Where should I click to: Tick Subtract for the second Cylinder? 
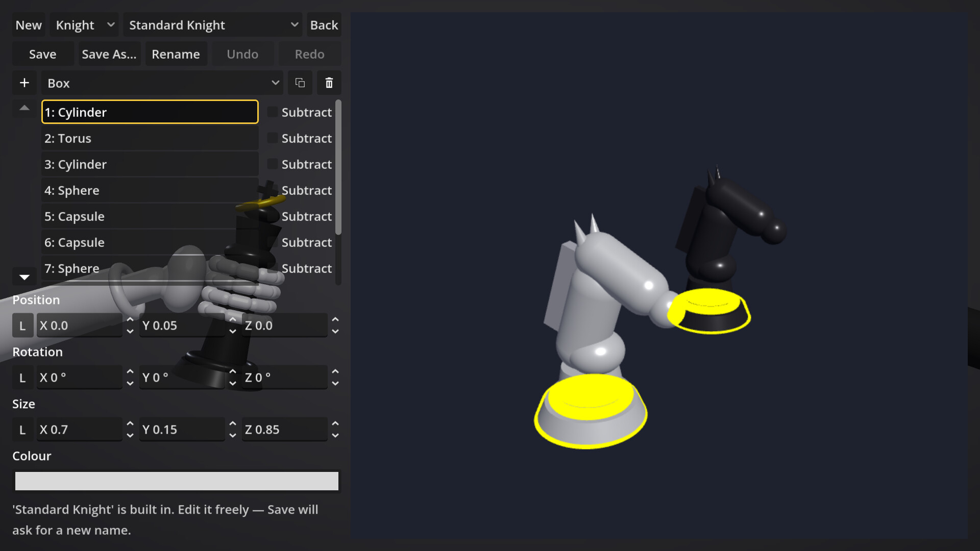(x=273, y=164)
